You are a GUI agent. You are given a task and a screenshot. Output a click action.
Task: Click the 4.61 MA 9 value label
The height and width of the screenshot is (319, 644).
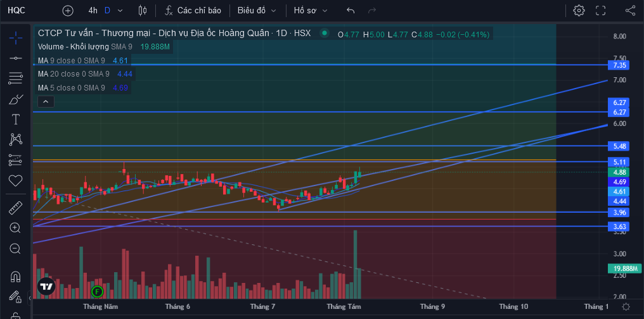pyautogui.click(x=619, y=192)
